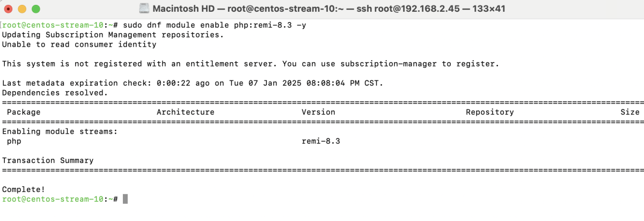This screenshot has height=221, width=644.
Task: Click the 'Package' column header
Action: 24,112
